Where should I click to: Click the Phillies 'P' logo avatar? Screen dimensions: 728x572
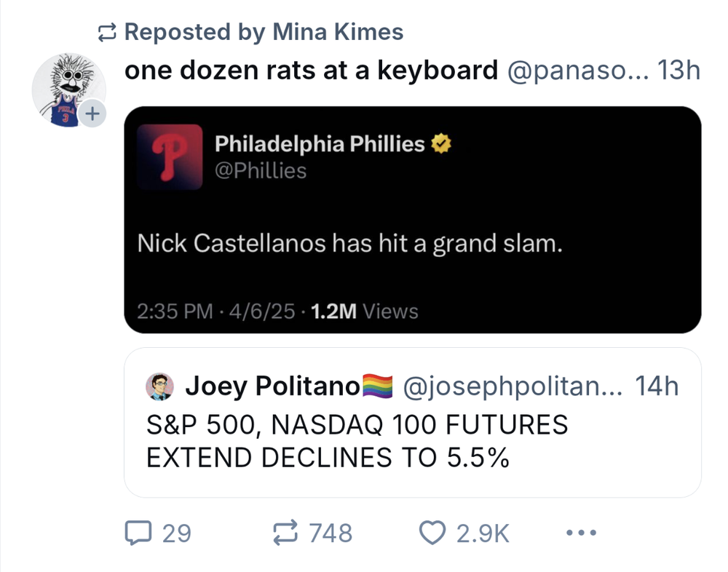pos(170,157)
